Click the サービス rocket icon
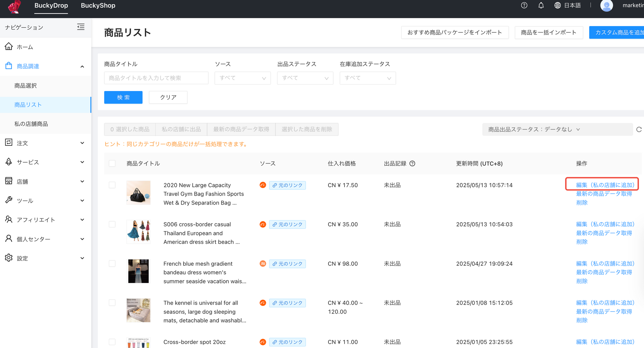The height and width of the screenshot is (348, 644). 9,162
